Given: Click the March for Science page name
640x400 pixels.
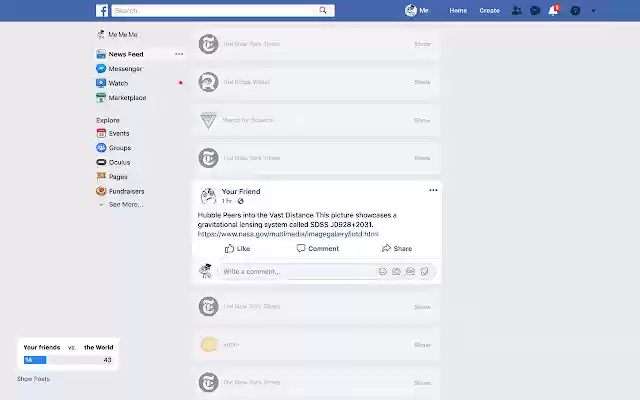Looking at the screenshot, I should point(247,120).
